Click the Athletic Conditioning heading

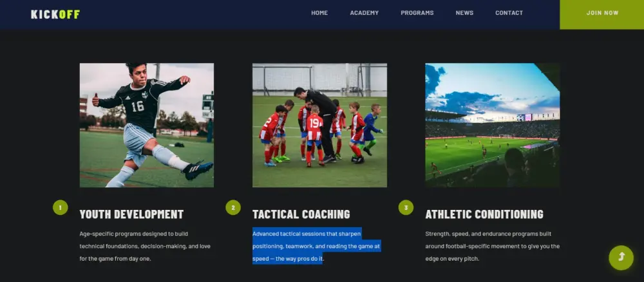click(484, 214)
